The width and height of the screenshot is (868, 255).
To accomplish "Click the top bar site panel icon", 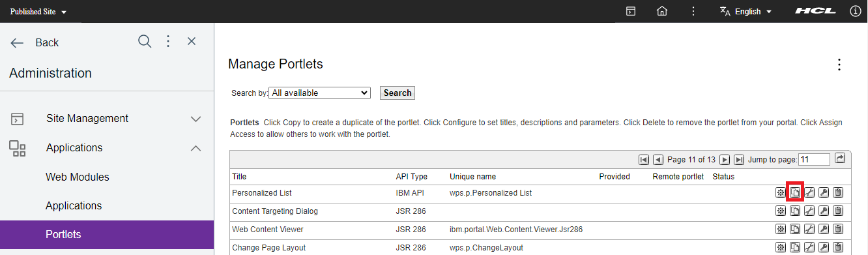I will pyautogui.click(x=631, y=11).
